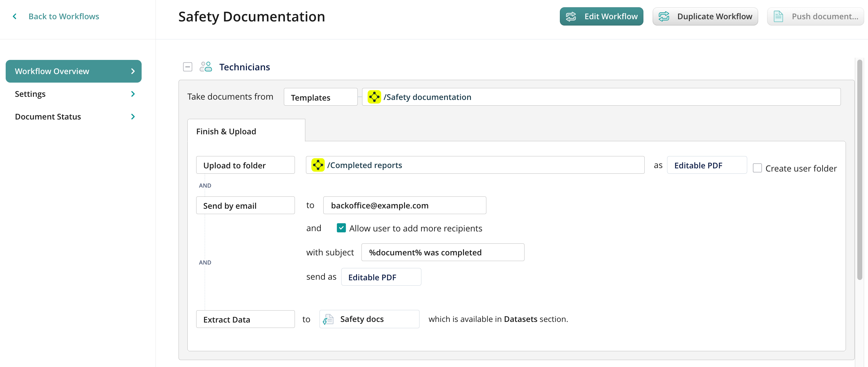
Task: Enable the Create user folder checkbox
Action: pos(757,168)
